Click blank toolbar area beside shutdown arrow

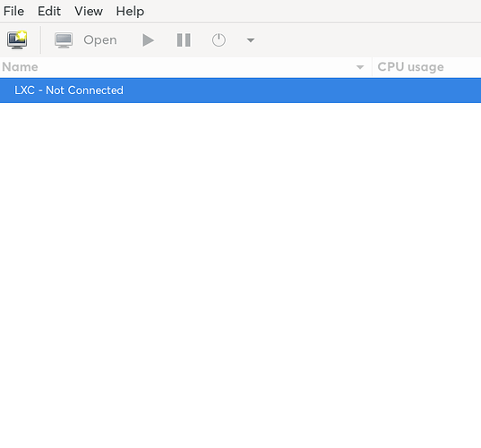point(368,40)
